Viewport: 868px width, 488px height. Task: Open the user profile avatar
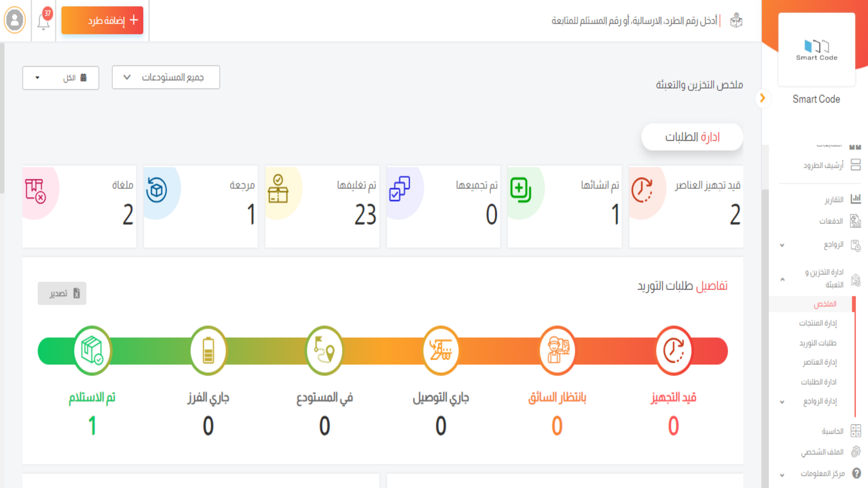(x=15, y=20)
